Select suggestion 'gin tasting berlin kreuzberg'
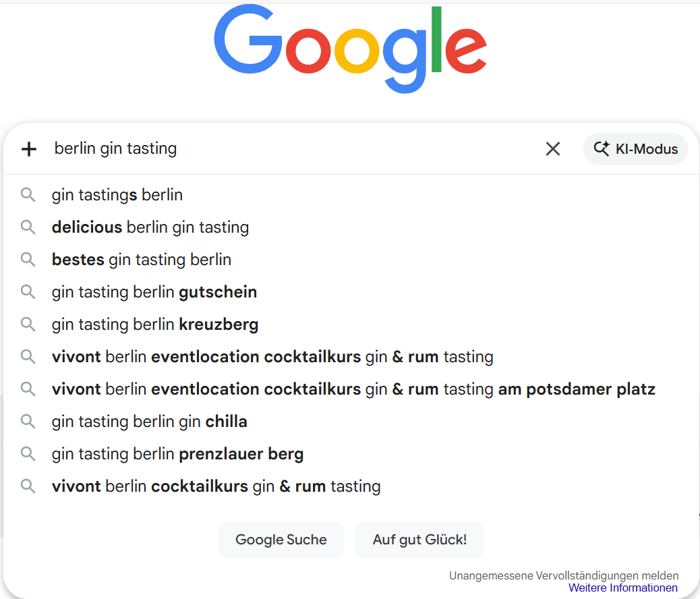Viewport: 700px width, 599px height. (x=155, y=324)
